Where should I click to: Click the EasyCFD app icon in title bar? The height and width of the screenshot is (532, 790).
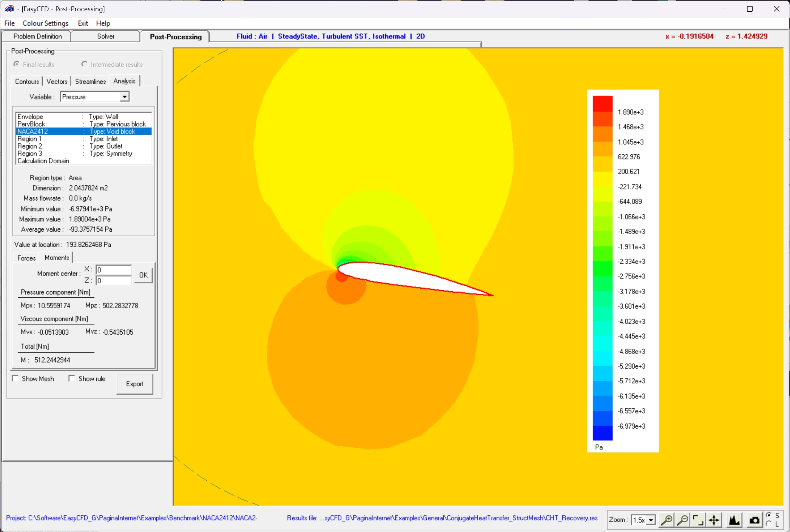(9, 8)
